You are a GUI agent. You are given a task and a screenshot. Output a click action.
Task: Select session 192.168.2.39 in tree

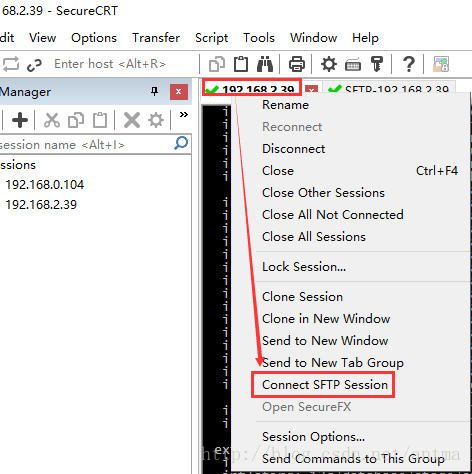pyautogui.click(x=41, y=205)
